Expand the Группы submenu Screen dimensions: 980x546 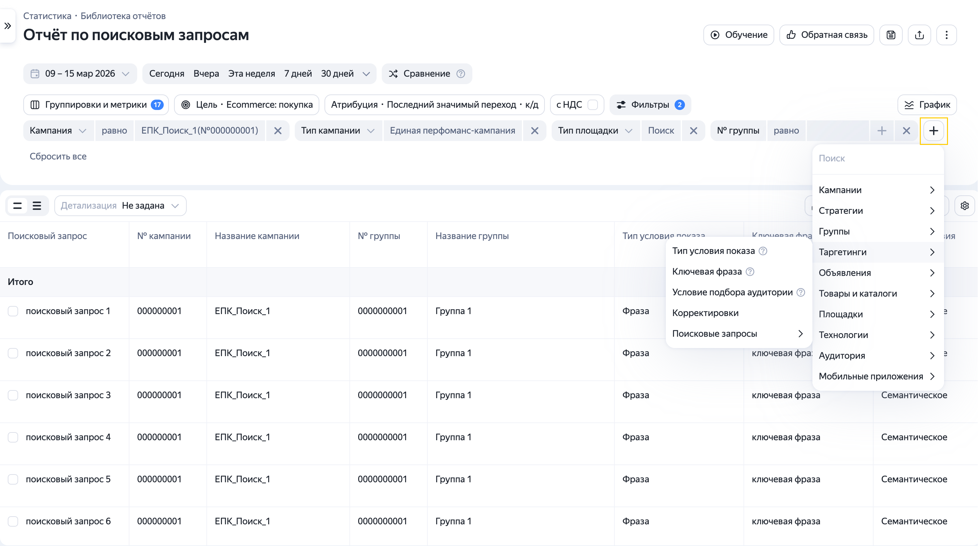877,232
